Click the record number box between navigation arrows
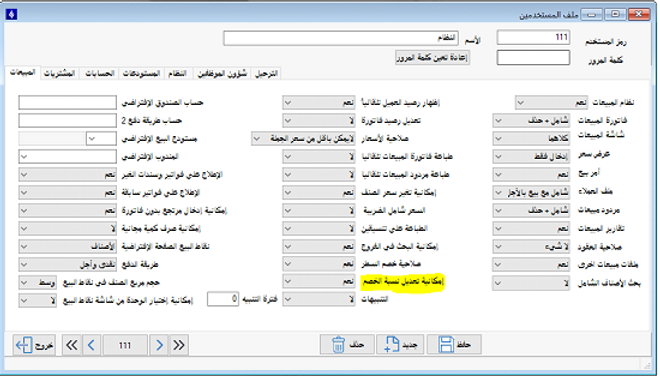Image resolution: width=660 pixels, height=376 pixels. tap(125, 345)
